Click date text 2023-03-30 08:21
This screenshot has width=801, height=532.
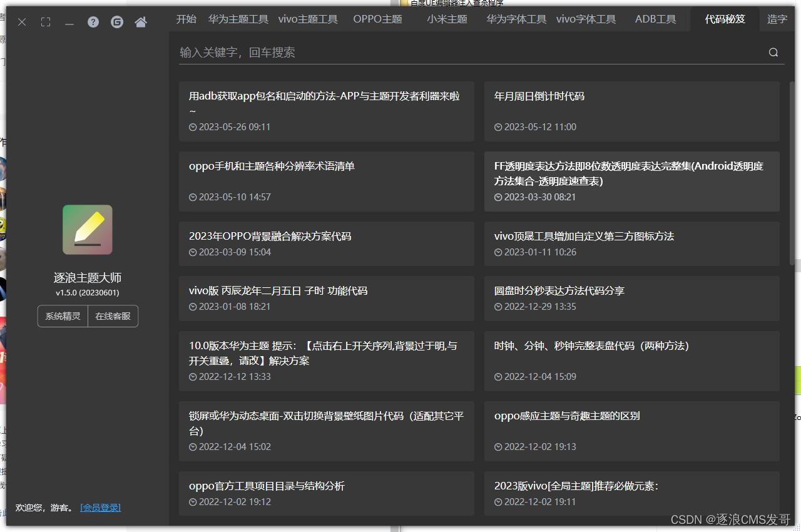click(x=540, y=197)
